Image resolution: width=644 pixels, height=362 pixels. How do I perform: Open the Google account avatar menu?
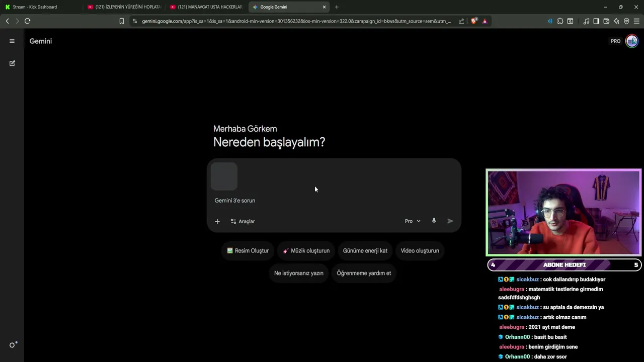631,41
